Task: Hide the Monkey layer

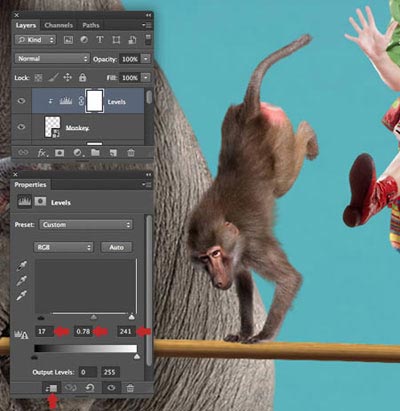Action: click(x=21, y=127)
